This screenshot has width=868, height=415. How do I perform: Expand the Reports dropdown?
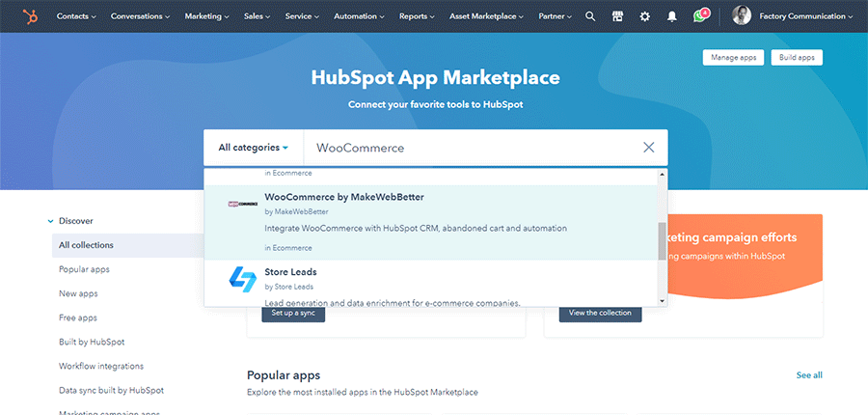click(417, 16)
